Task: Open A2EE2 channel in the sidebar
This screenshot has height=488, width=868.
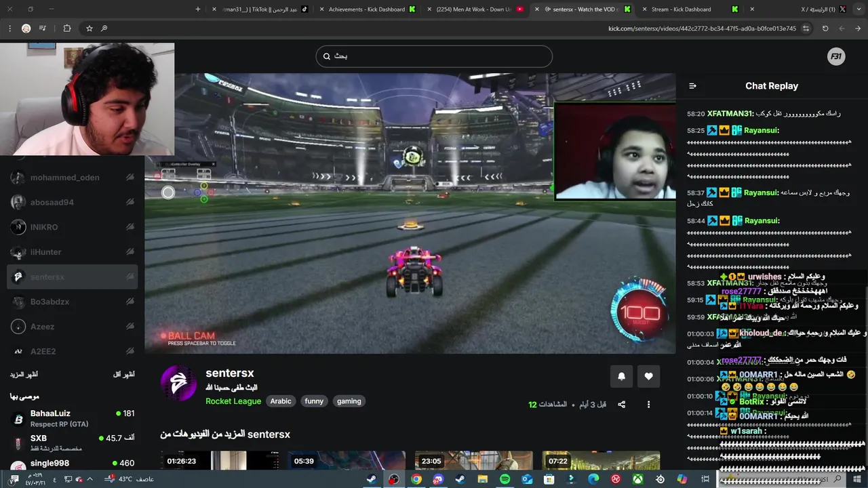Action: pos(72,351)
